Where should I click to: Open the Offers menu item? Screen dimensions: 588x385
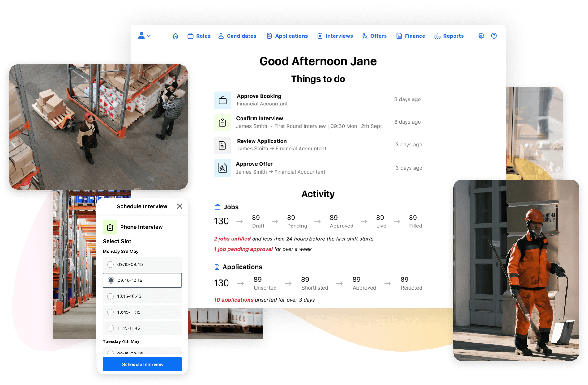(x=374, y=36)
